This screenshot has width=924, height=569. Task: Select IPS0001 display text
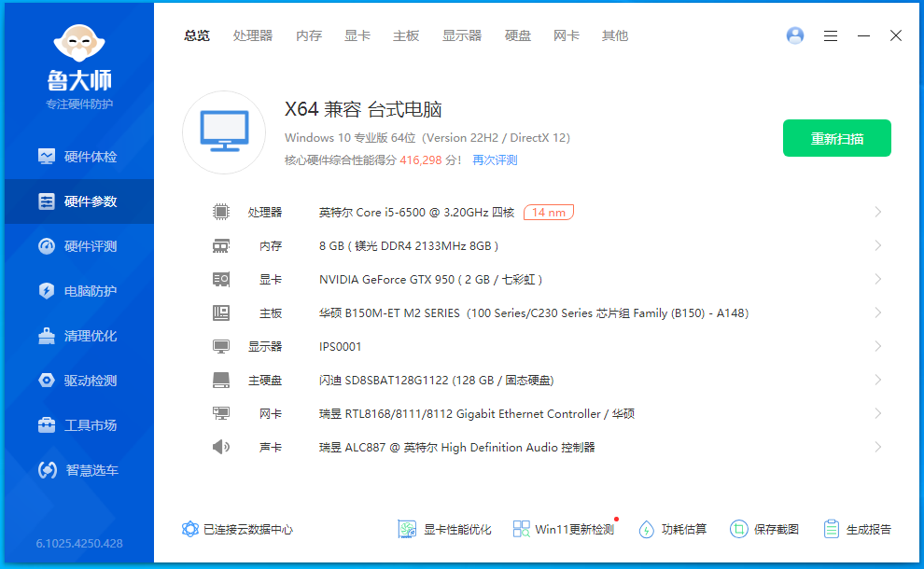tap(340, 346)
